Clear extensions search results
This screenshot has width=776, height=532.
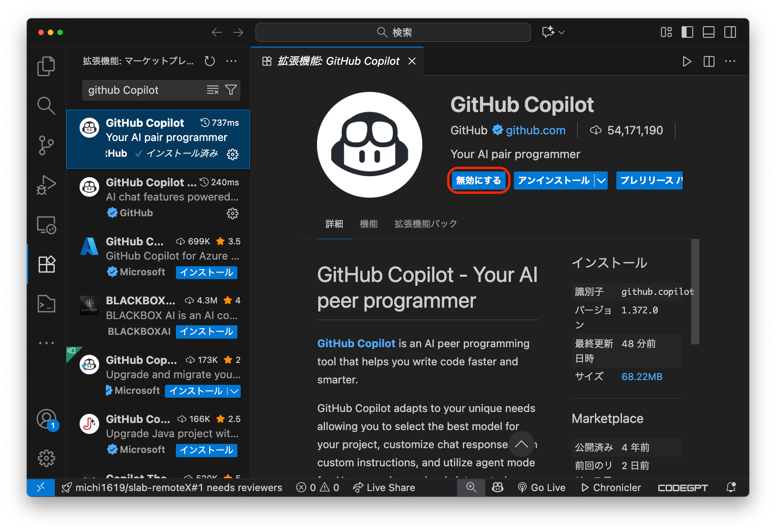[213, 90]
